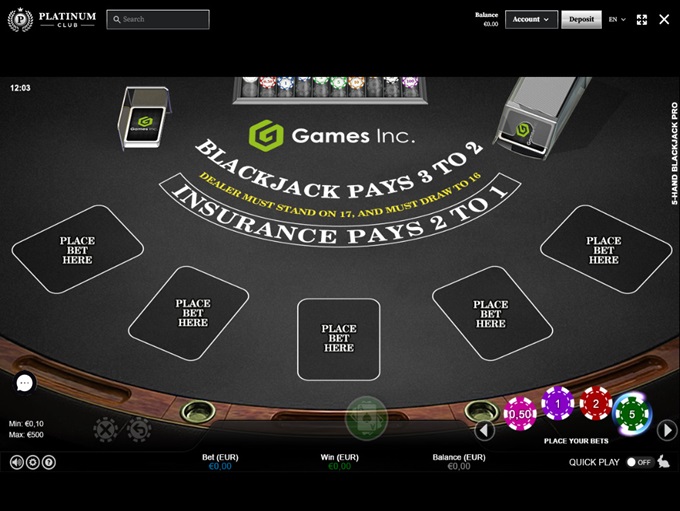The image size is (680, 511).
Task: Clear bets with the X icon
Action: tap(105, 430)
